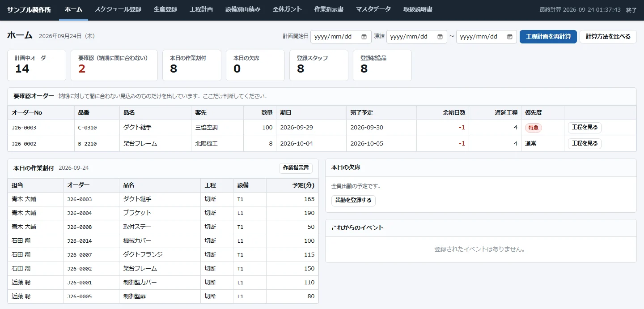Go to 工程計画 tab
The image size is (644, 309).
click(201, 9)
